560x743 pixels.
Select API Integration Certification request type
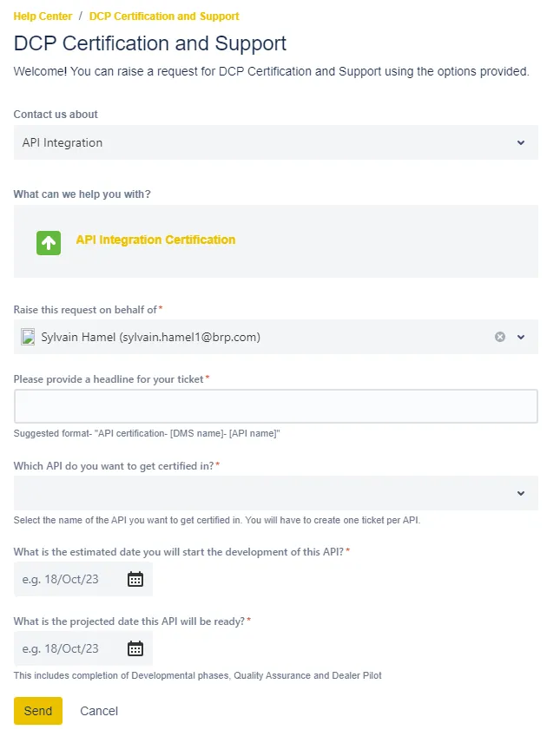point(155,240)
